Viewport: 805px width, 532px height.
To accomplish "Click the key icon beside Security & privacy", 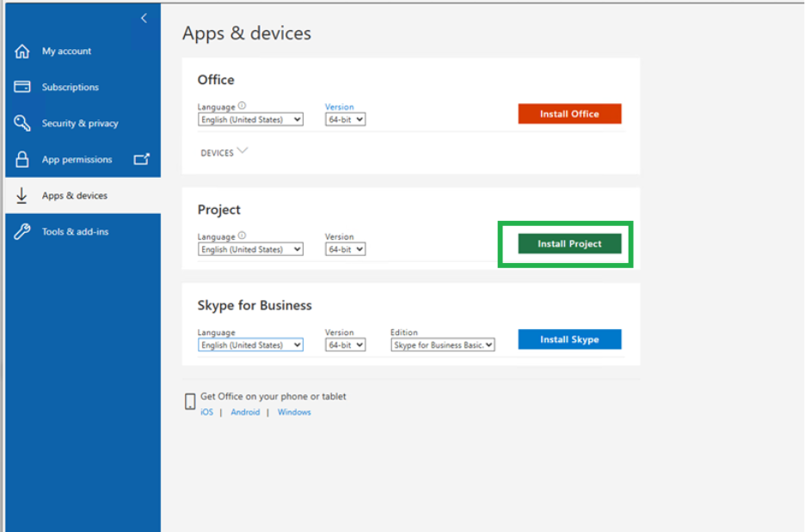I will coord(22,123).
